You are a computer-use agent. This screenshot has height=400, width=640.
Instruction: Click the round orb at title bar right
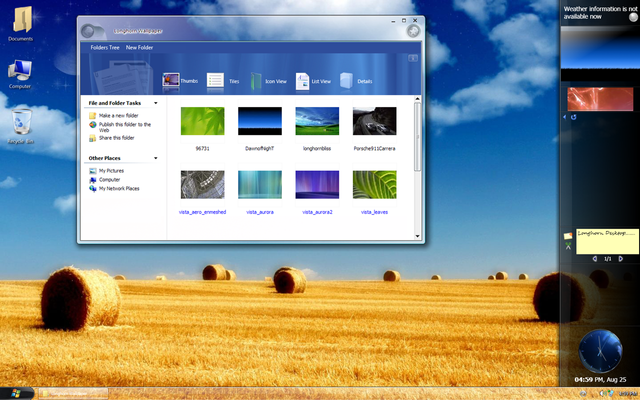click(x=413, y=31)
